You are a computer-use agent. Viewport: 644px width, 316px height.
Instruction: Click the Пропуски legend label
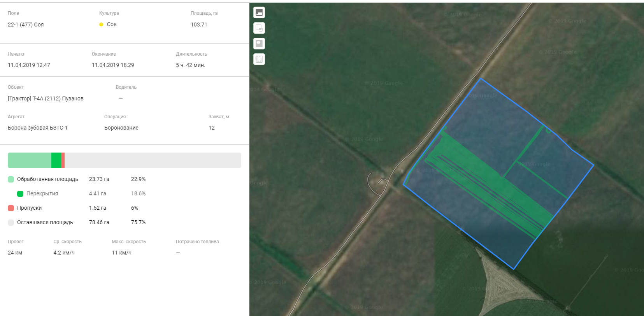[29, 208]
